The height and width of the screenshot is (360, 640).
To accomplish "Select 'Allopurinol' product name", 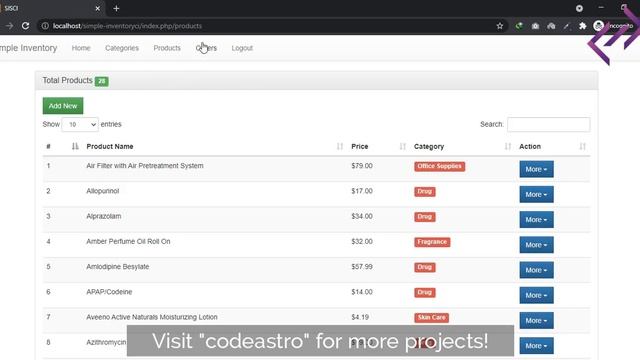I will click(102, 191).
